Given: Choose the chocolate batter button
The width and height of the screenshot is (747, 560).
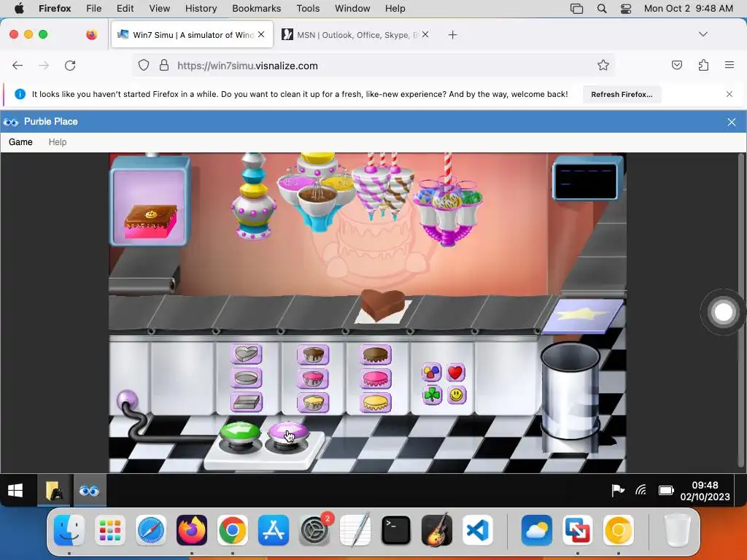Looking at the screenshot, I should point(312,355).
